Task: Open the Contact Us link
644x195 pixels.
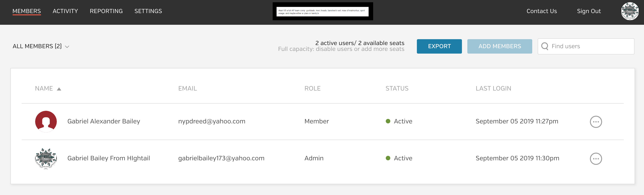Action: tap(541, 11)
